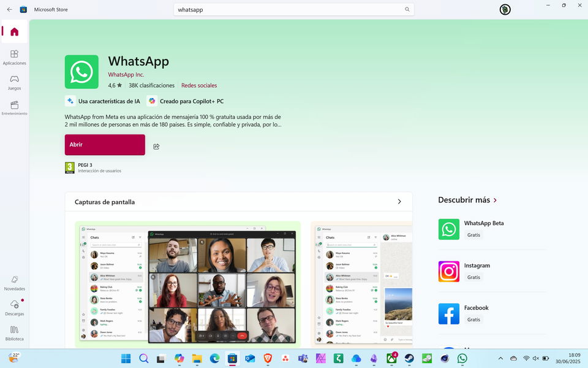Open the Entretenimiento section
The width and height of the screenshot is (588, 368).
(14, 107)
